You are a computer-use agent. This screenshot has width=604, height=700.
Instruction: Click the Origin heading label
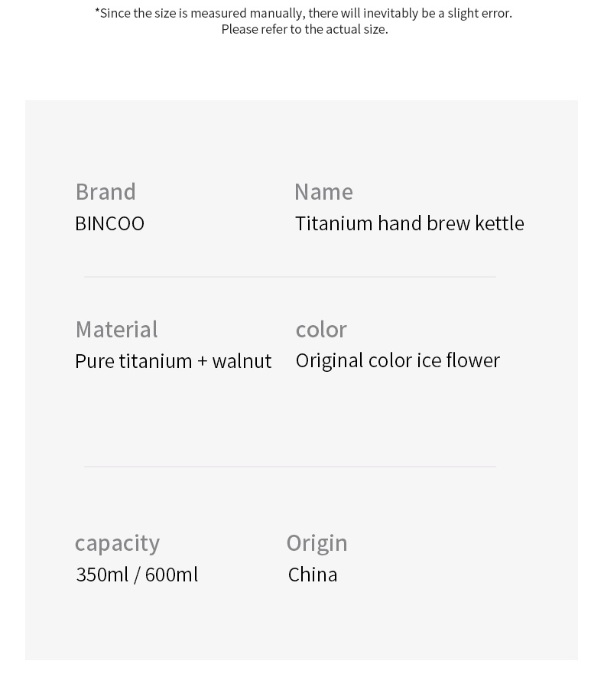click(x=317, y=543)
